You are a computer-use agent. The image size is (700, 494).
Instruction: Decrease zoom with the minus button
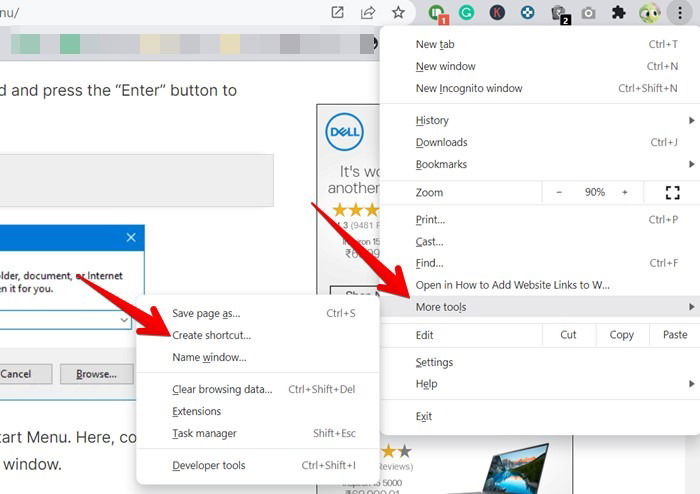pyautogui.click(x=559, y=192)
